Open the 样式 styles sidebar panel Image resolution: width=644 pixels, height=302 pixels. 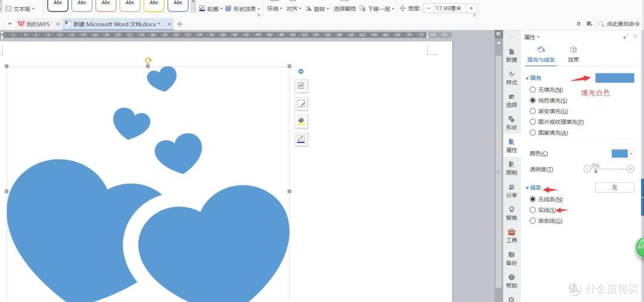[x=512, y=78]
